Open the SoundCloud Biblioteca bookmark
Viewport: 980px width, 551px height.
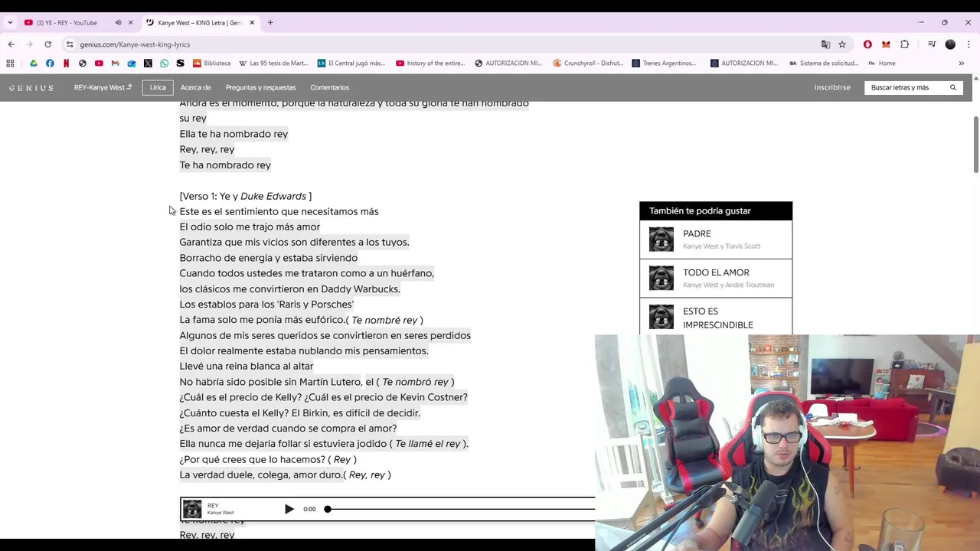[x=211, y=64]
